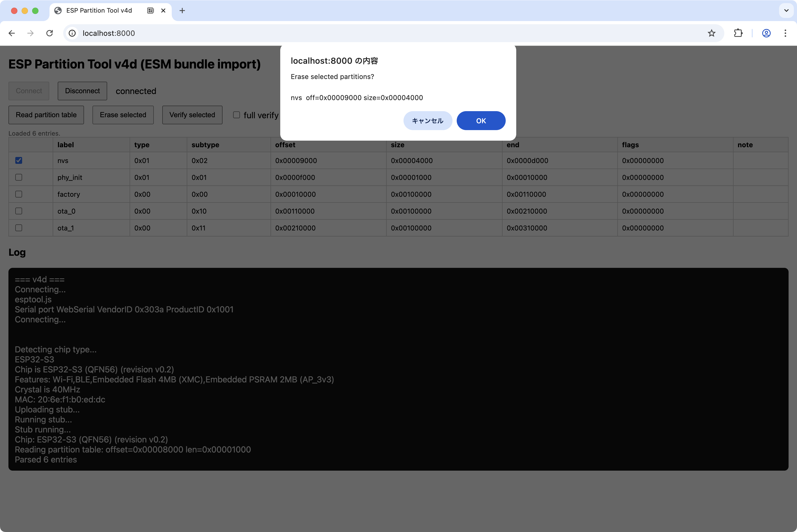Bookmark this page with the star icon
Viewport: 797px width, 532px height.
click(711, 33)
